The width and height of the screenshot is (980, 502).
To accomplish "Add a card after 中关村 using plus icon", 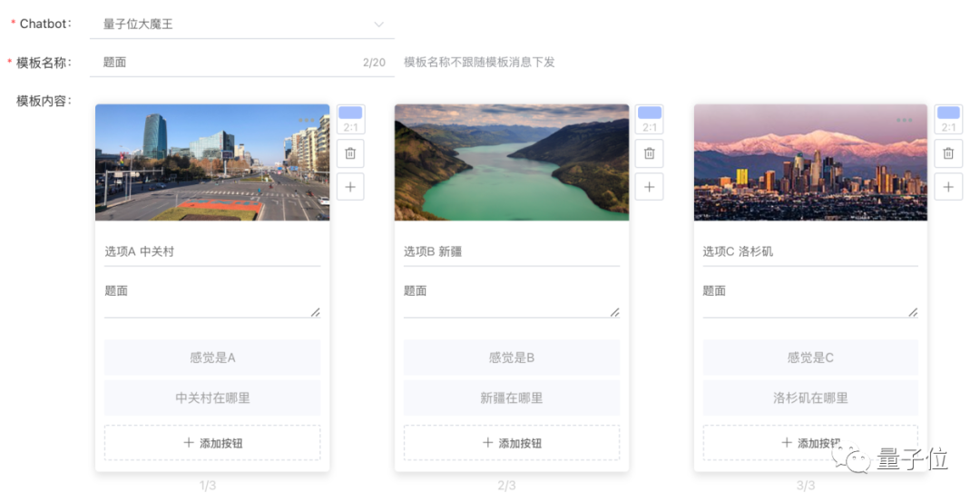I will click(x=350, y=186).
